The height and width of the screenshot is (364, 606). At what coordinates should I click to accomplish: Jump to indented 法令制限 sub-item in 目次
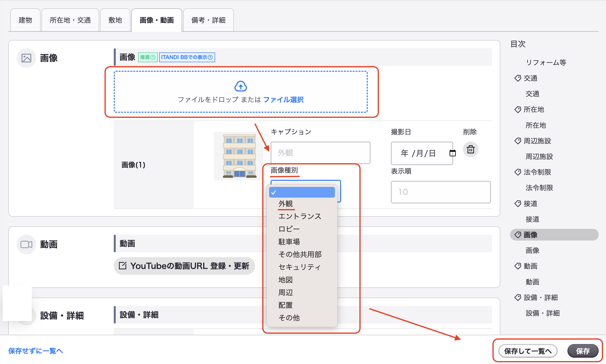pos(539,188)
